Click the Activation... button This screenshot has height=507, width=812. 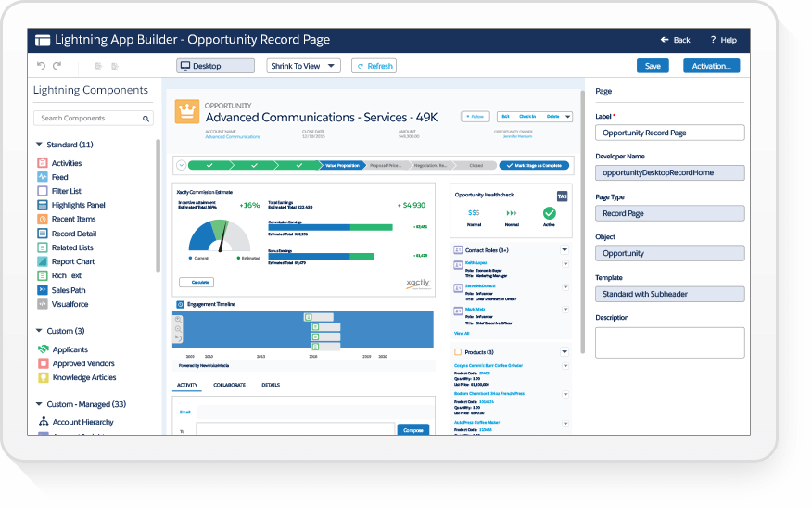[712, 66]
